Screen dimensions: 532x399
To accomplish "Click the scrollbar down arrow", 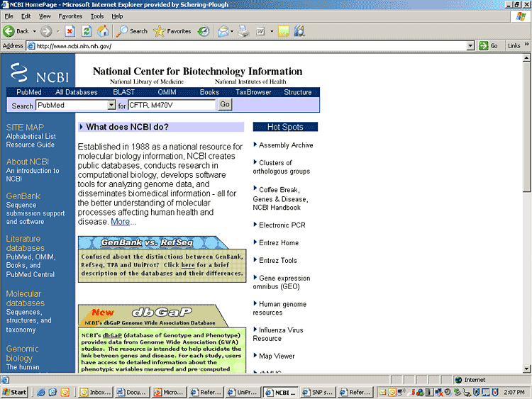I will 526,369.
